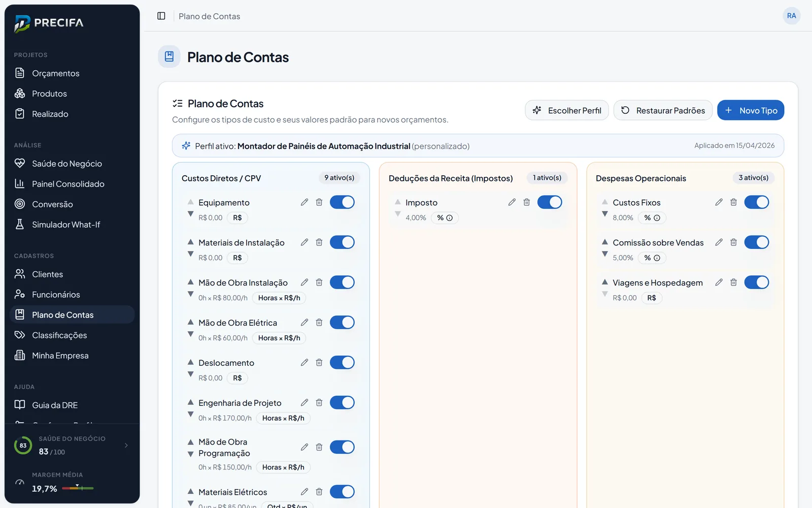Move Equipamento down with arrow

191,214
